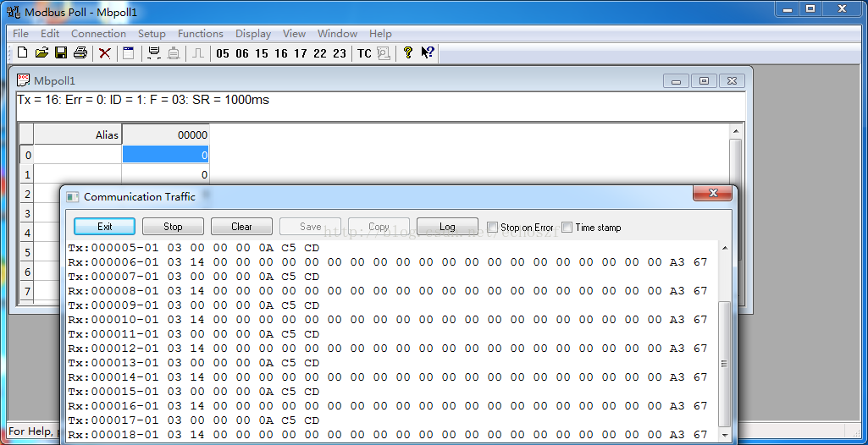Click the Tx:000017 traffic line
Image resolution: width=868 pixels, height=445 pixels.
coord(194,420)
